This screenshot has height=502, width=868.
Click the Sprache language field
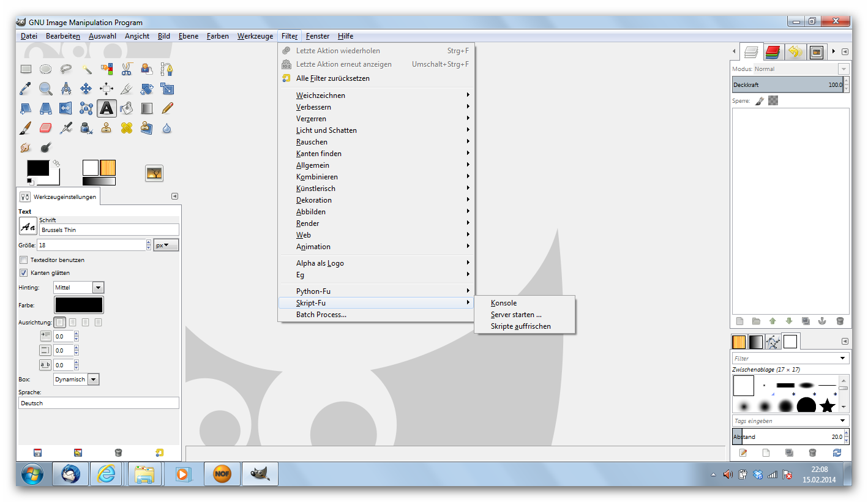click(x=99, y=403)
